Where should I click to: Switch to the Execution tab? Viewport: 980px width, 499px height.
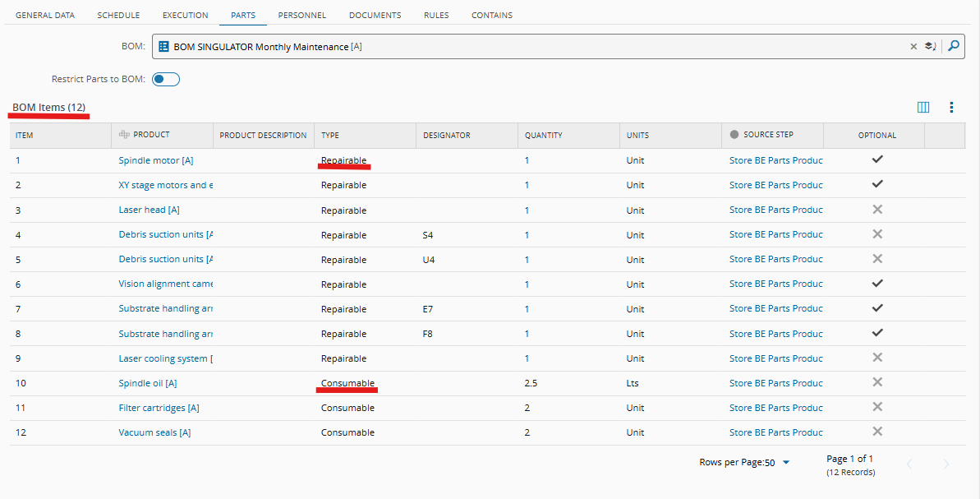(x=186, y=15)
